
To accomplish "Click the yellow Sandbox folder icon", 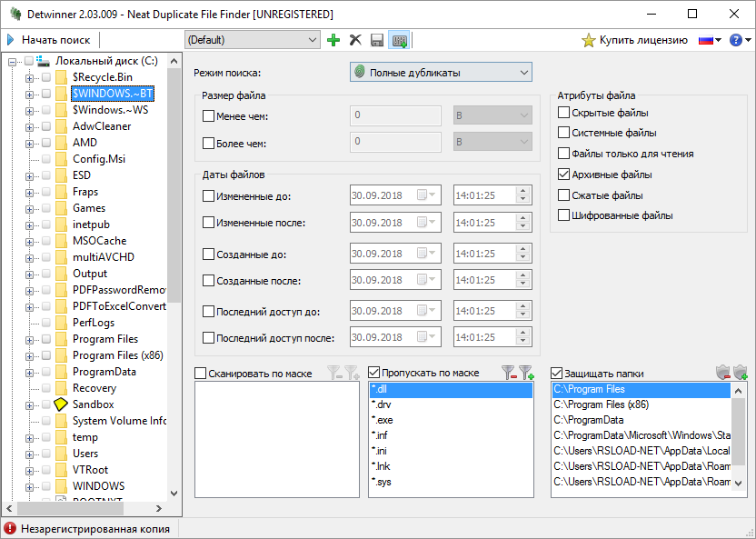I will point(61,404).
